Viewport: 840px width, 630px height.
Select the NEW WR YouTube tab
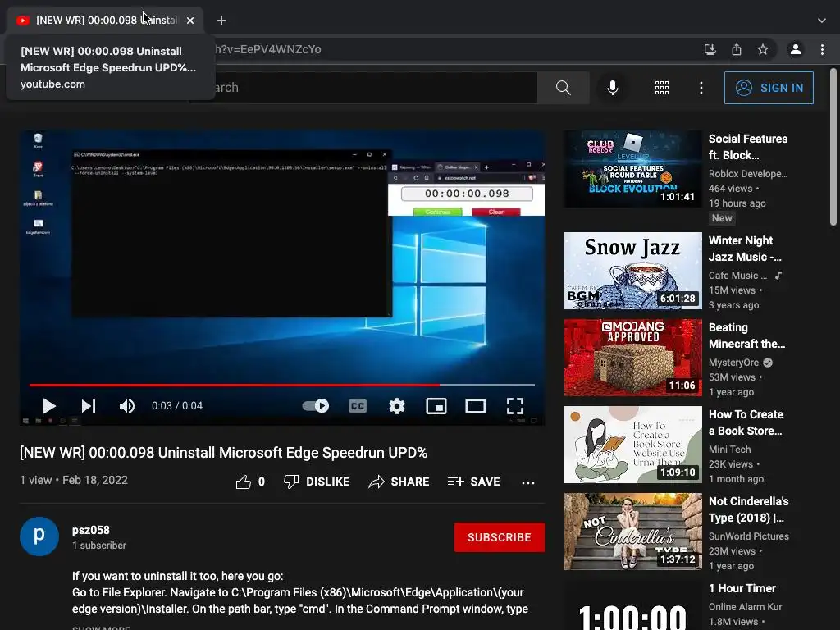[104, 21]
